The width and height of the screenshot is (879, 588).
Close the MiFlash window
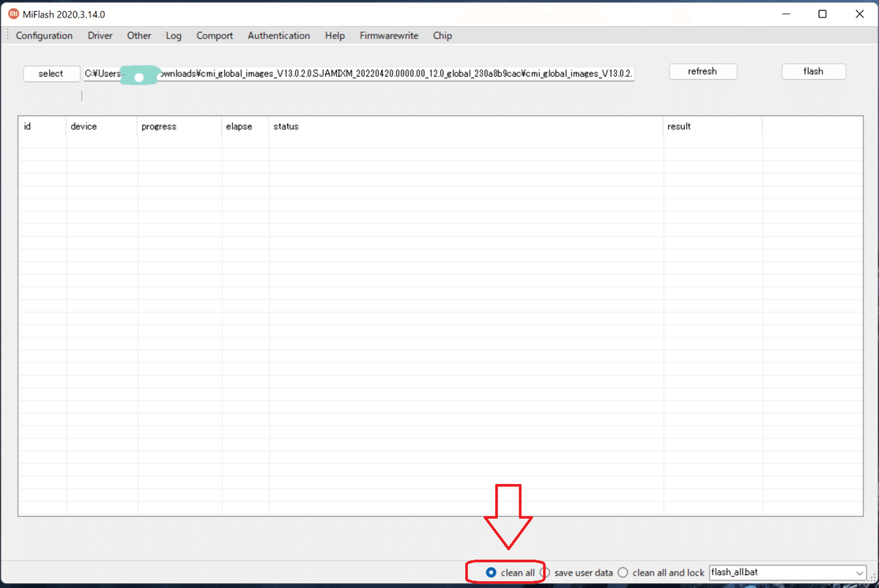(x=858, y=14)
